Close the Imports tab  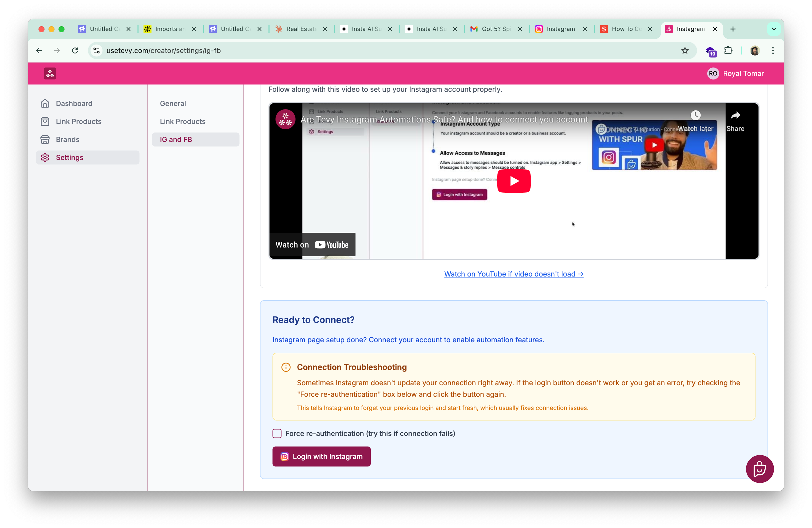click(194, 29)
